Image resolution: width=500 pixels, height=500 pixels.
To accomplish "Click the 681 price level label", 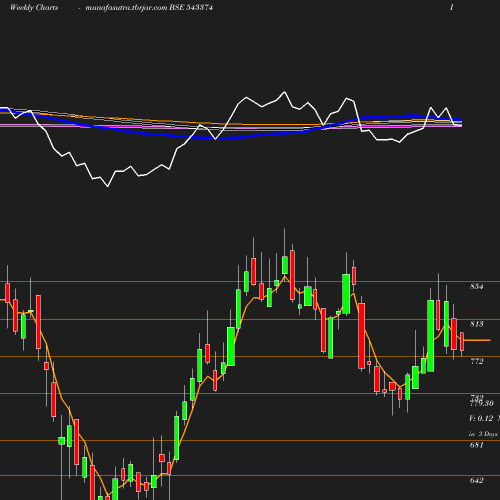I will click(477, 445).
